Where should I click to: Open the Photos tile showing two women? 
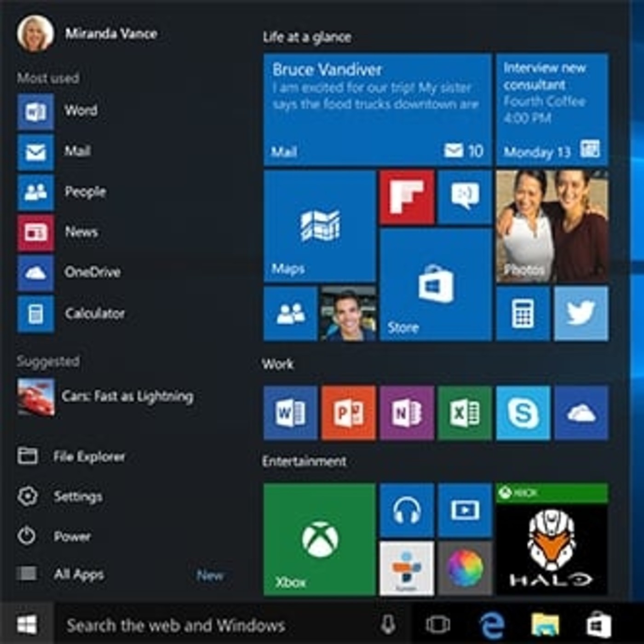pos(552,226)
